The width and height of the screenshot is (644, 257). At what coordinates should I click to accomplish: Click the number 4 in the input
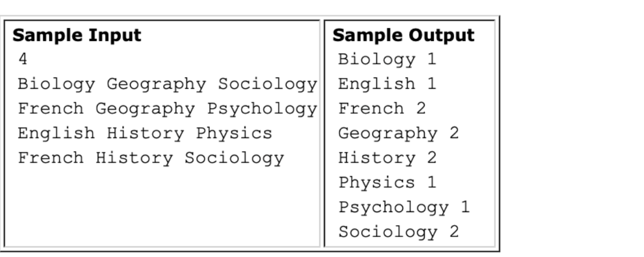click(x=23, y=59)
